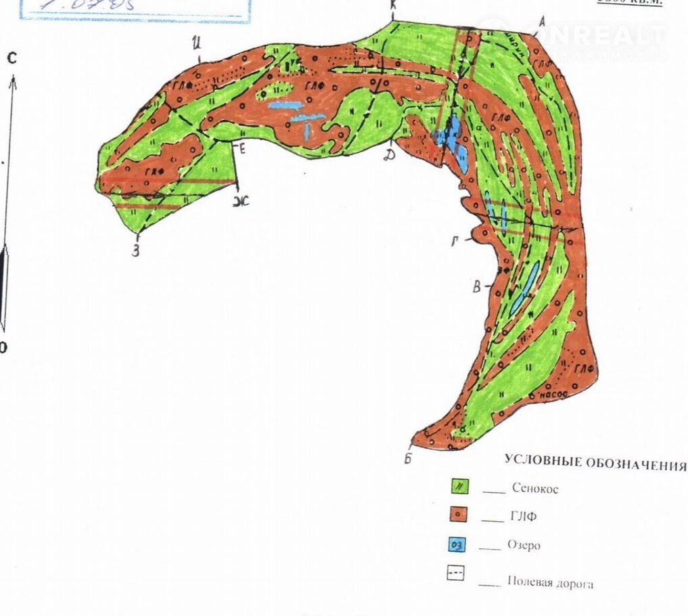Click the Сенокос legend text
Image resolution: width=688 pixels, height=616 pixels.
(535, 487)
